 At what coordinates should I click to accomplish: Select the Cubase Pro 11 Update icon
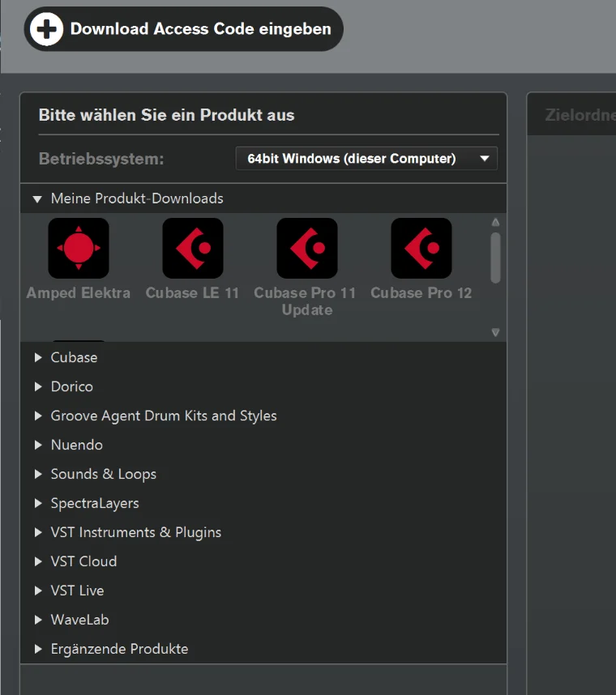307,248
